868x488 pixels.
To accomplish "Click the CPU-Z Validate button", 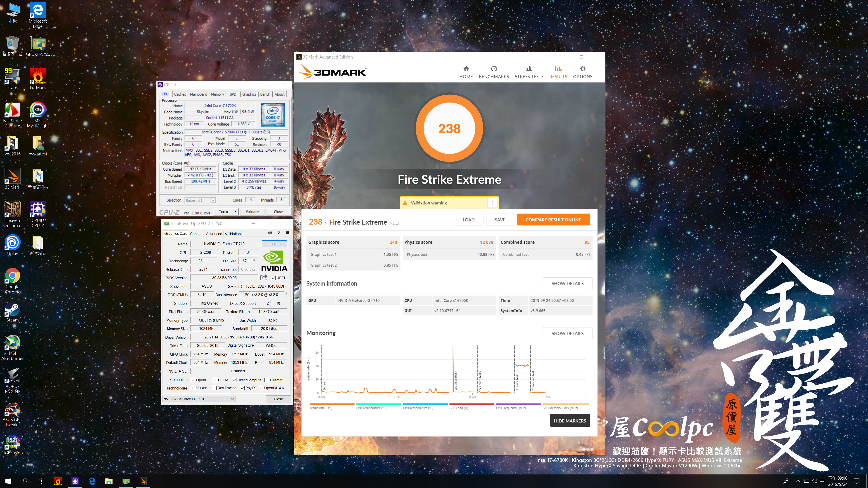I will pyautogui.click(x=252, y=211).
